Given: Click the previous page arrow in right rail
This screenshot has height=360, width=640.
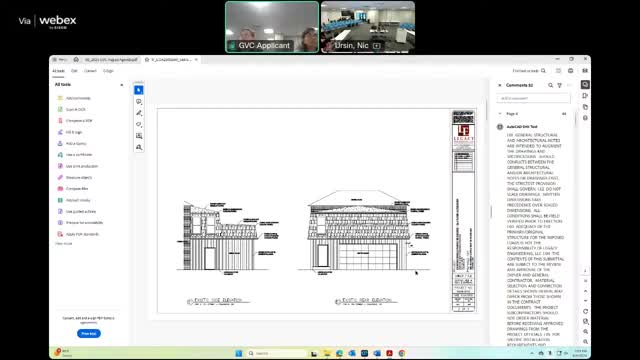Looking at the screenshot, I should (x=585, y=291).
